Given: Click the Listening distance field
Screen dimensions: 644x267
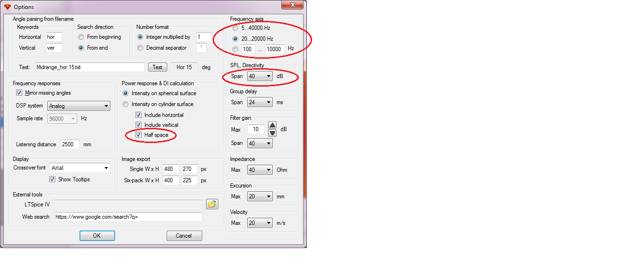Looking at the screenshot, I should (70, 144).
